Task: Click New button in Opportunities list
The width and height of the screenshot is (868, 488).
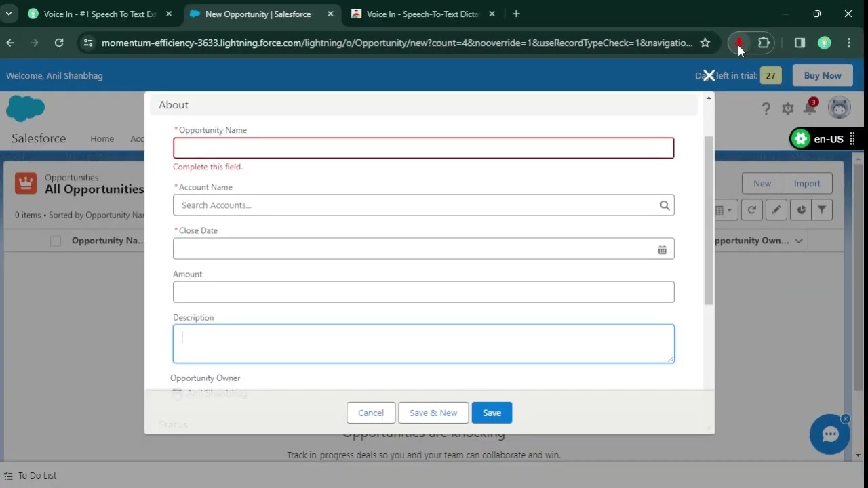Action: (762, 183)
